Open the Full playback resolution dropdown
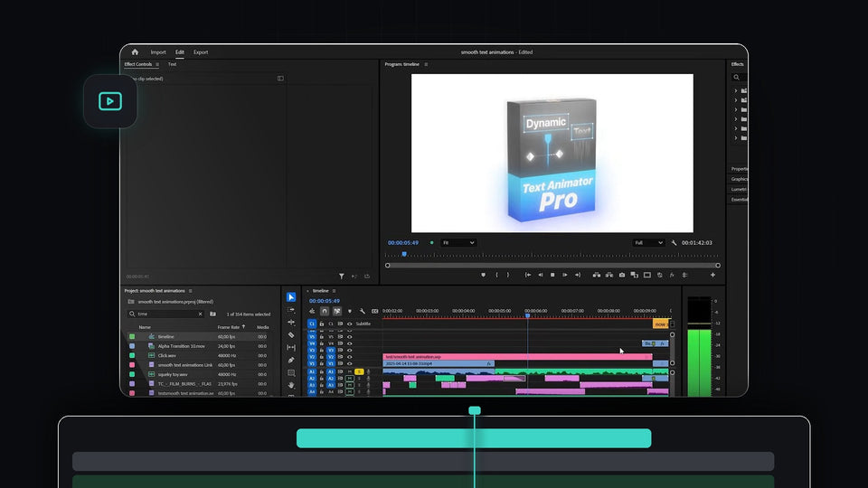The height and width of the screenshot is (488, 868). 648,243
